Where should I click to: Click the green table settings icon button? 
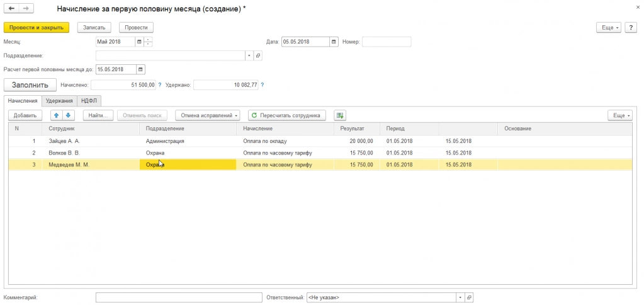pyautogui.click(x=340, y=115)
